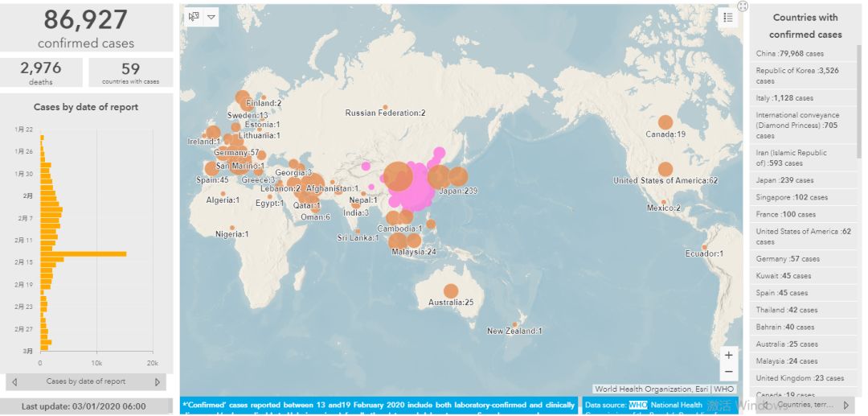Image resolution: width=868 pixels, height=416 pixels.
Task: Click the Australia bubble on map
Action: pyautogui.click(x=451, y=290)
